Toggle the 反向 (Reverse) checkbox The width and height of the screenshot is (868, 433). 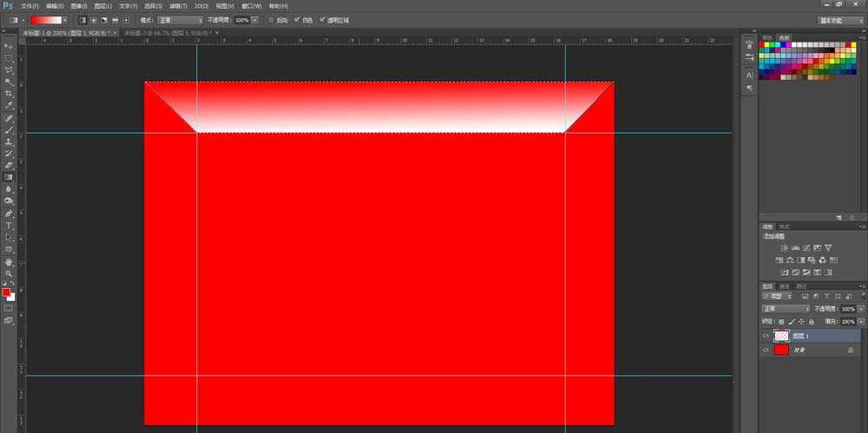coord(271,19)
